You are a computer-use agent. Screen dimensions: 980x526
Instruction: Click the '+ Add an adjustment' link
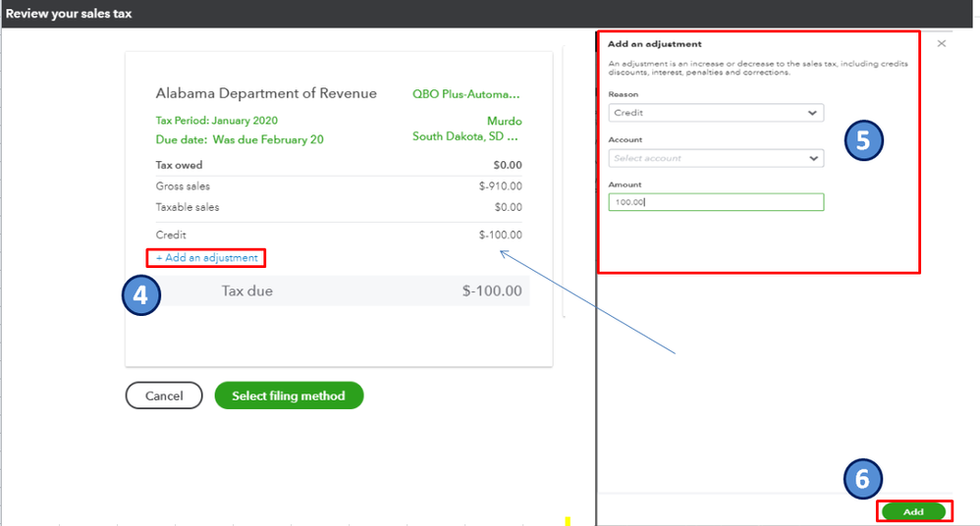207,258
